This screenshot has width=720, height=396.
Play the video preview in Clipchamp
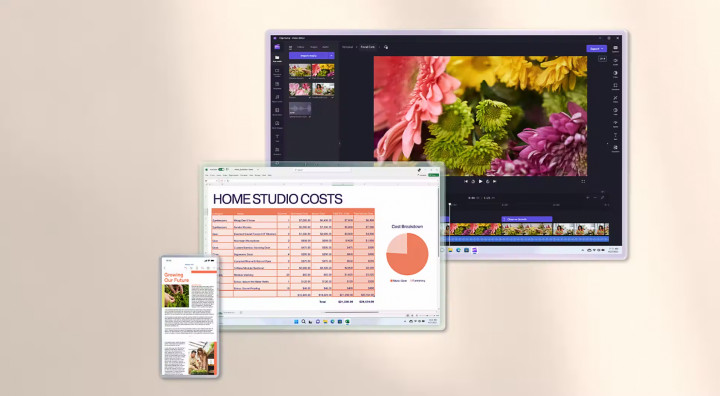tap(480, 181)
